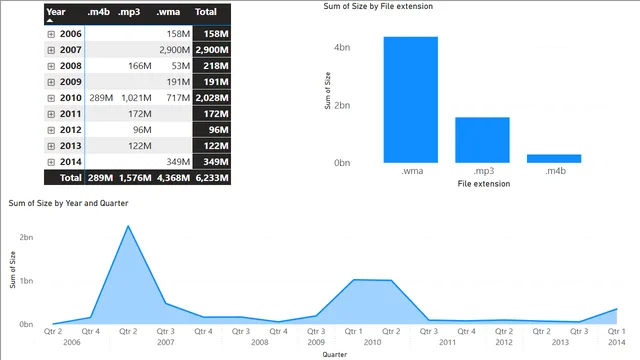Expand the 2006 year row

coord(51,34)
